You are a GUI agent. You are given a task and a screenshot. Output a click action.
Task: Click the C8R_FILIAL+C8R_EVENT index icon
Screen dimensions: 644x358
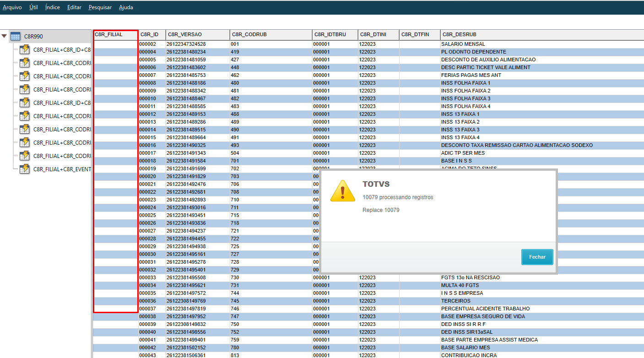tap(25, 169)
